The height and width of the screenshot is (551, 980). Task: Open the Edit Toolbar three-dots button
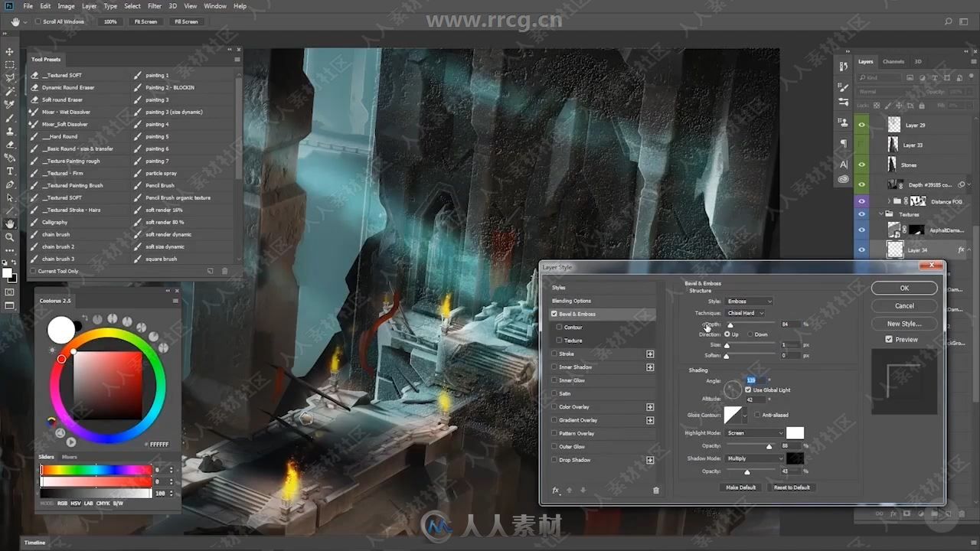point(10,249)
